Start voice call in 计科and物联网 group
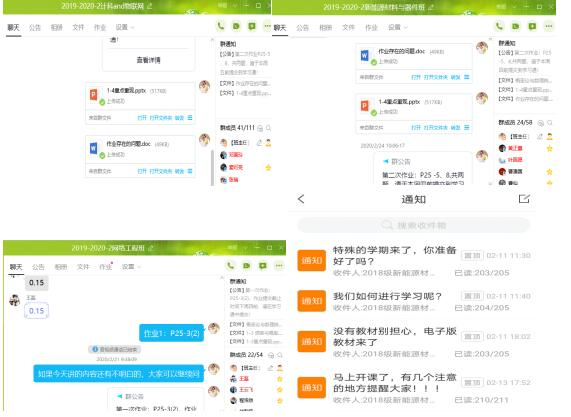This screenshot has width=571, height=417. tap(221, 26)
